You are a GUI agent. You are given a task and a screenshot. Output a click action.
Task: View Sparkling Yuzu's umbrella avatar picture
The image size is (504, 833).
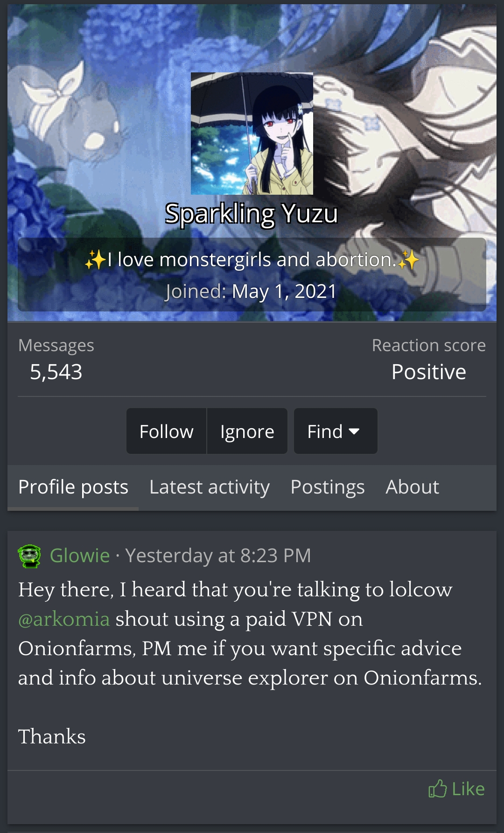(252, 134)
